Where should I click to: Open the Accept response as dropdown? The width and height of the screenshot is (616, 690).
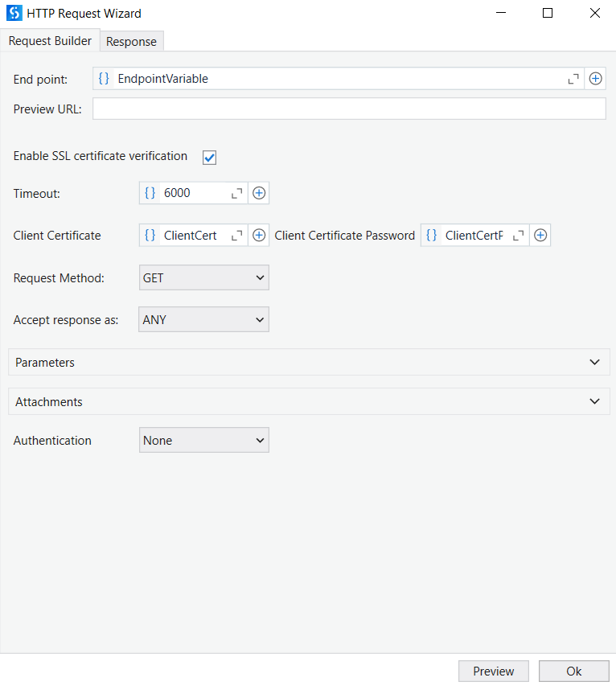click(x=203, y=319)
